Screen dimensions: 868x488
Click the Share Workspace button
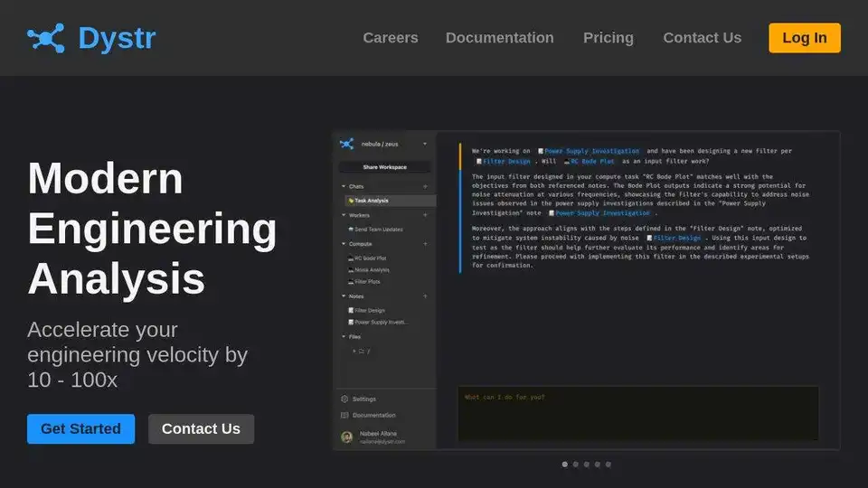[x=385, y=167]
